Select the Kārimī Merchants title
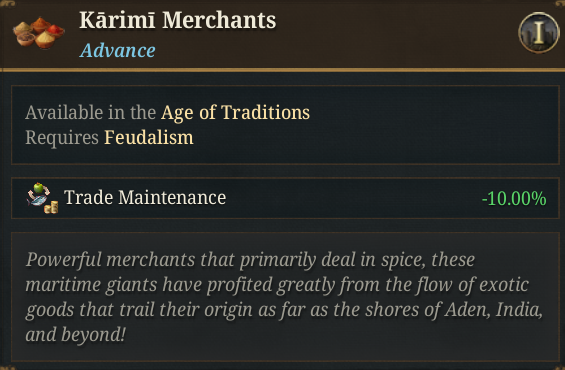 [178, 20]
